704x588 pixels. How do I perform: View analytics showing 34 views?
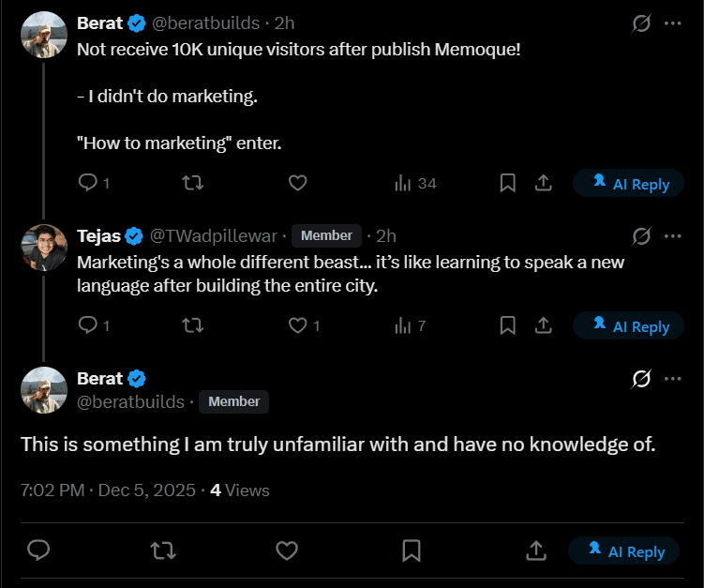(x=415, y=183)
